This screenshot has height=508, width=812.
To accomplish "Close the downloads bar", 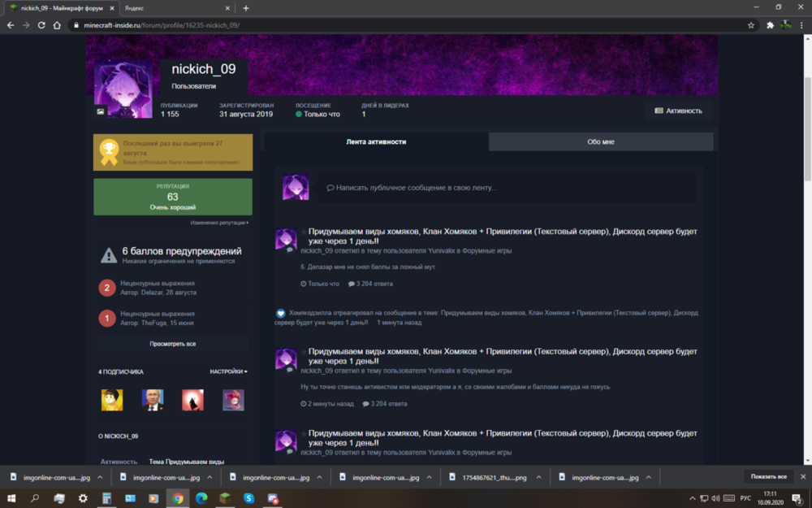I will coord(803,476).
